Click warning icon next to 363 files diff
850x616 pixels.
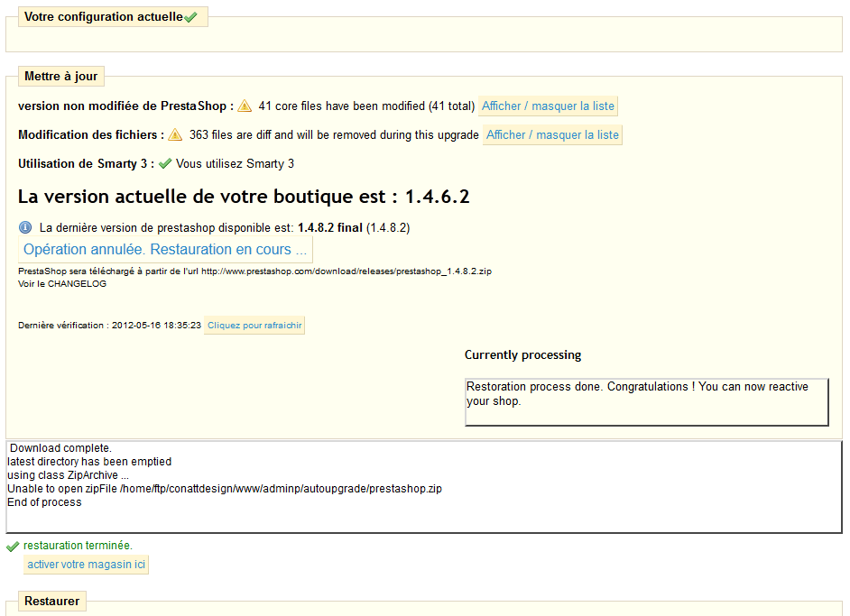[x=175, y=135]
